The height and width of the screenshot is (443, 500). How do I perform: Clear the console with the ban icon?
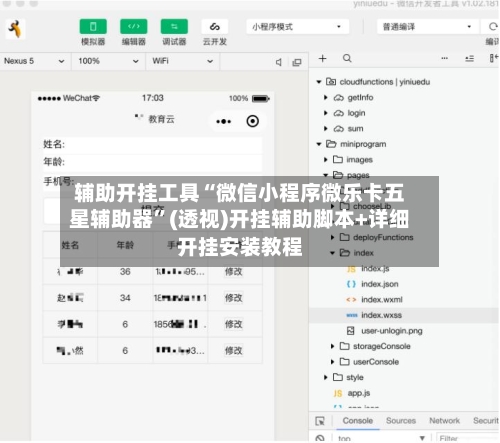point(320,438)
